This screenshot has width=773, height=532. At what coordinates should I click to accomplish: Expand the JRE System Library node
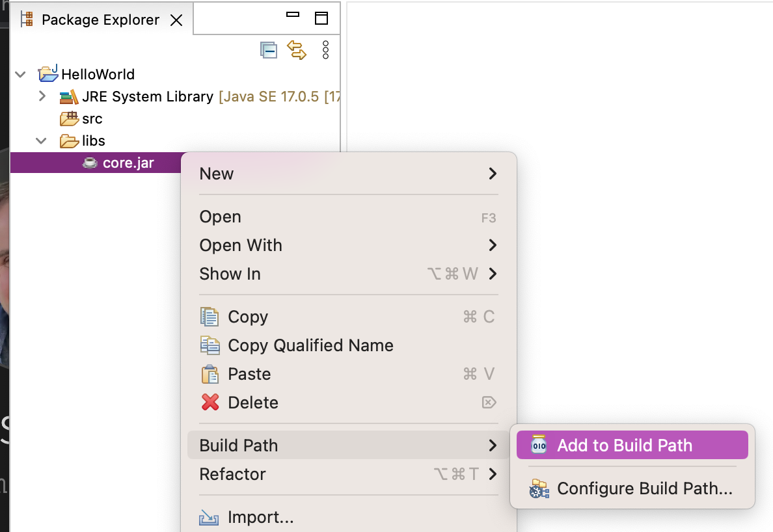pyautogui.click(x=42, y=96)
